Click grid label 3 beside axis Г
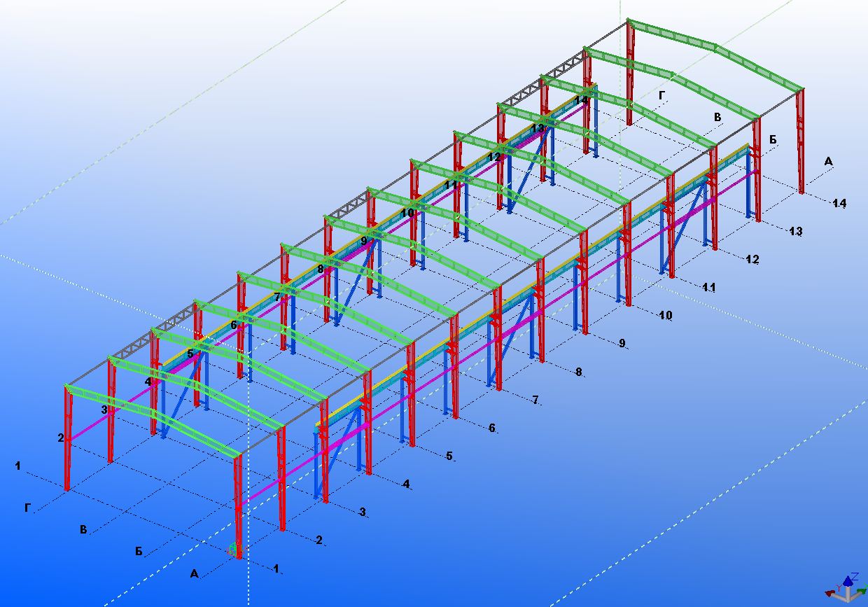The height and width of the screenshot is (607, 868). coord(104,410)
